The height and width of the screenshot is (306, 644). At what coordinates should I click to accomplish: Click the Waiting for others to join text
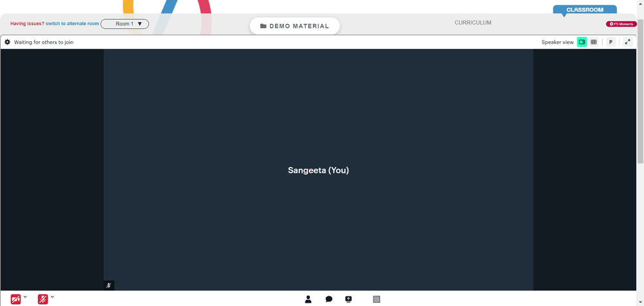(x=44, y=42)
